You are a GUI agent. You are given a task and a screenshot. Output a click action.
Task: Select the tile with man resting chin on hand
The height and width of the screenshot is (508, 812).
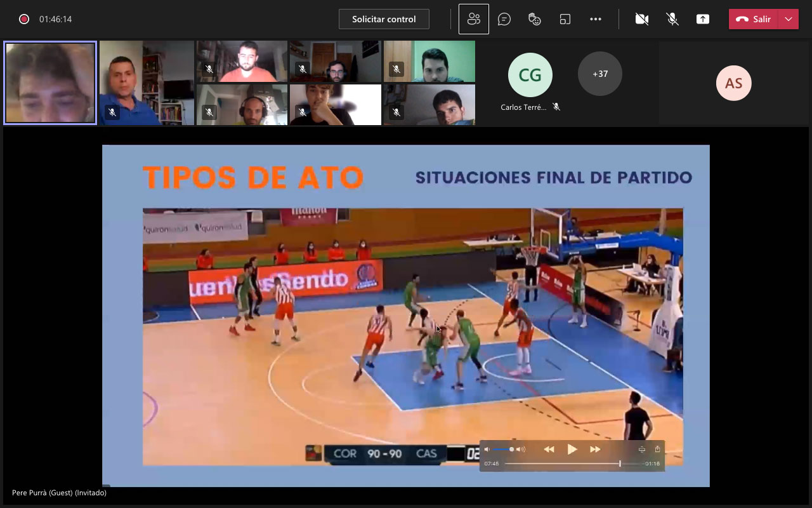click(336, 105)
